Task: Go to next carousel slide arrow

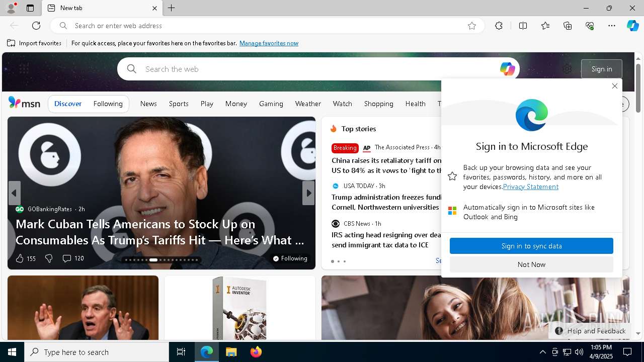Action: pyautogui.click(x=308, y=193)
